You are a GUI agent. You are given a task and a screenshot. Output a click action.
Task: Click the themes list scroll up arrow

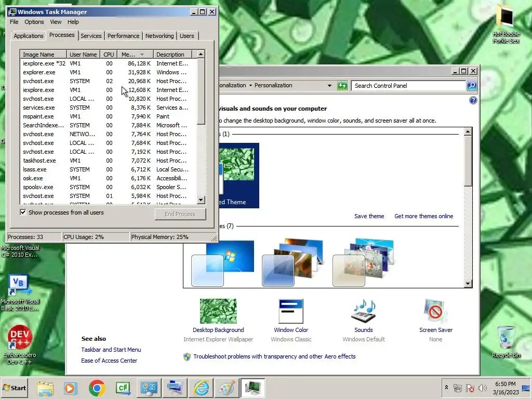468,131
